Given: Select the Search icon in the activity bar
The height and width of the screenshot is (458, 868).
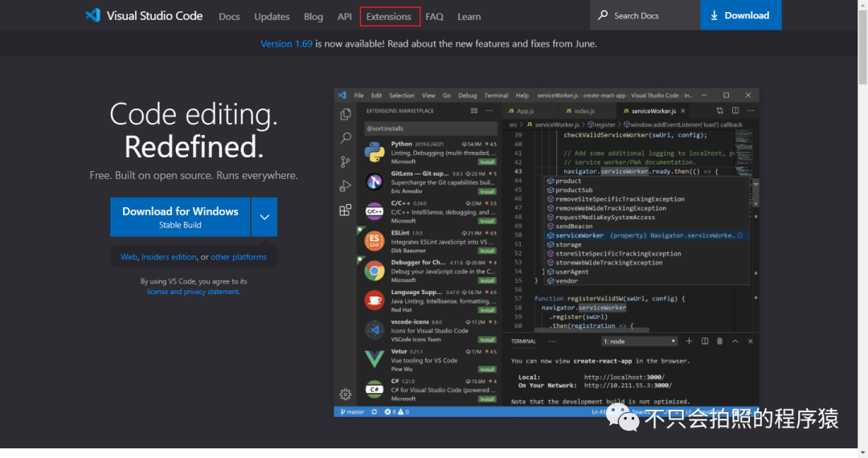Looking at the screenshot, I should pos(346,137).
